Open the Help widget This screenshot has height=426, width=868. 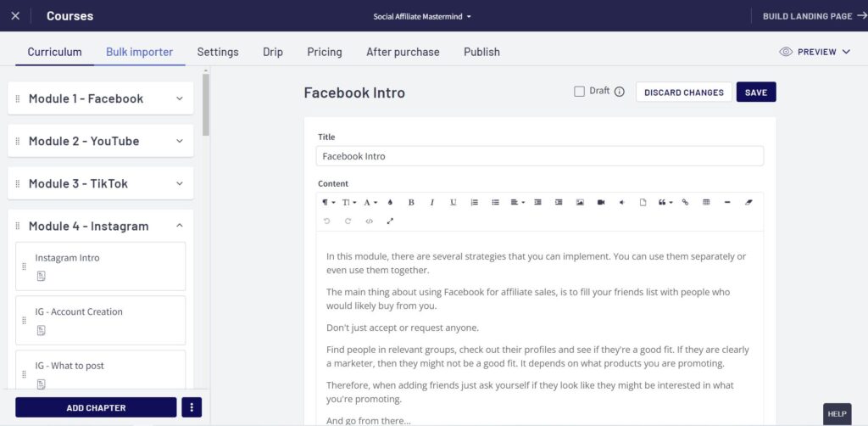[837, 414]
